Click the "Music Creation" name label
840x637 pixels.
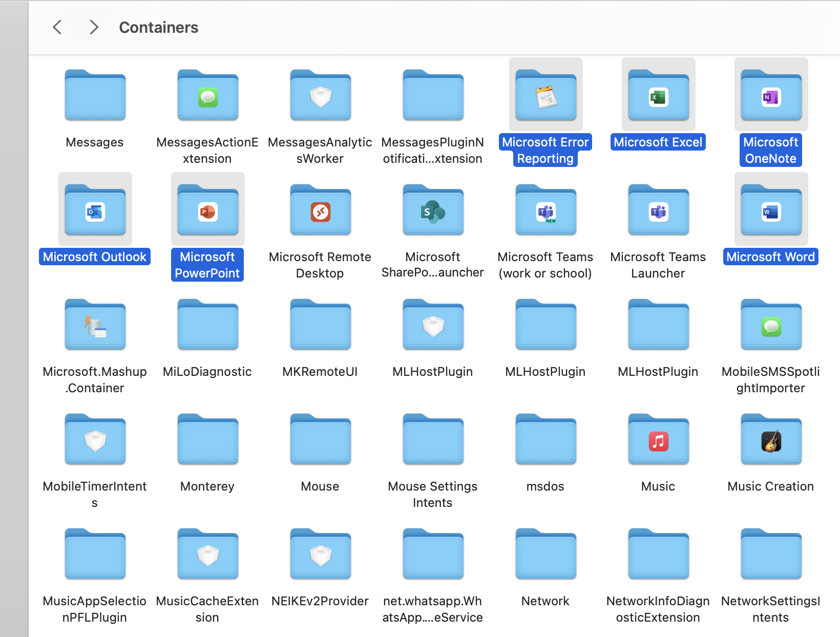click(771, 486)
